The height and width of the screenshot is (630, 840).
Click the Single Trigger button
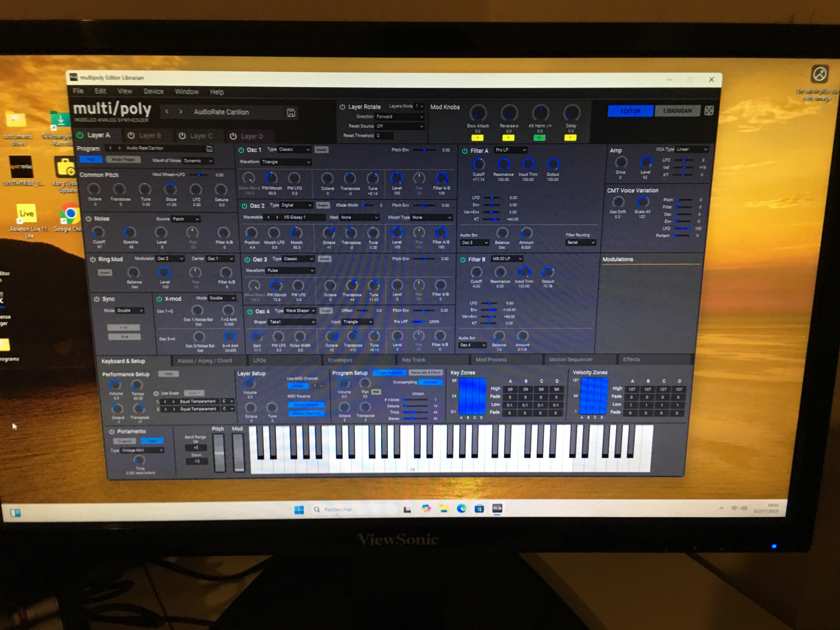[x=123, y=160]
